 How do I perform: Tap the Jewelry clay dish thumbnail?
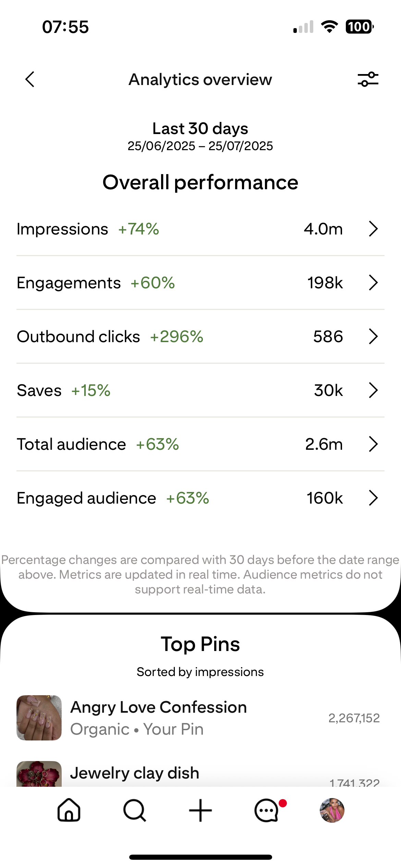(x=39, y=774)
